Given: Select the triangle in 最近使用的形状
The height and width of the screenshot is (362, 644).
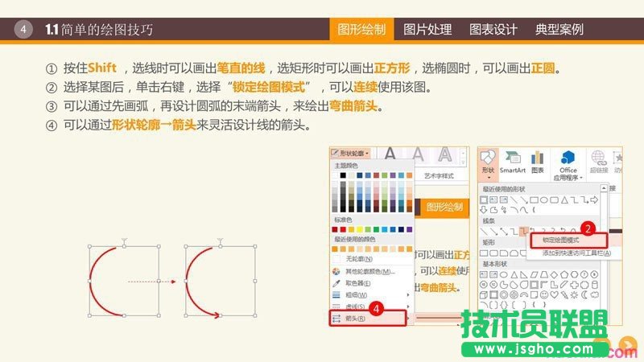Looking at the screenshot, I should tap(564, 200).
